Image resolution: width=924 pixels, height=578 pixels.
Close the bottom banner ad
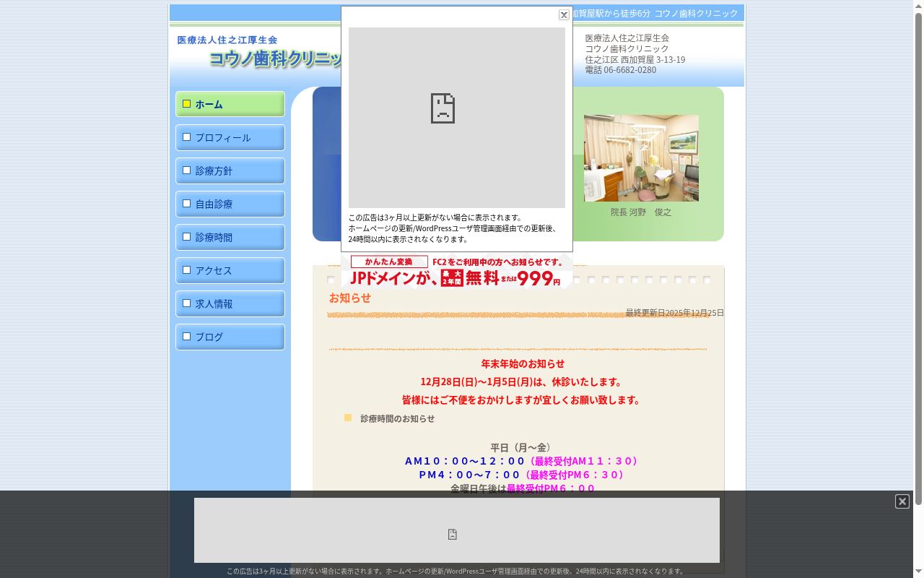click(902, 501)
